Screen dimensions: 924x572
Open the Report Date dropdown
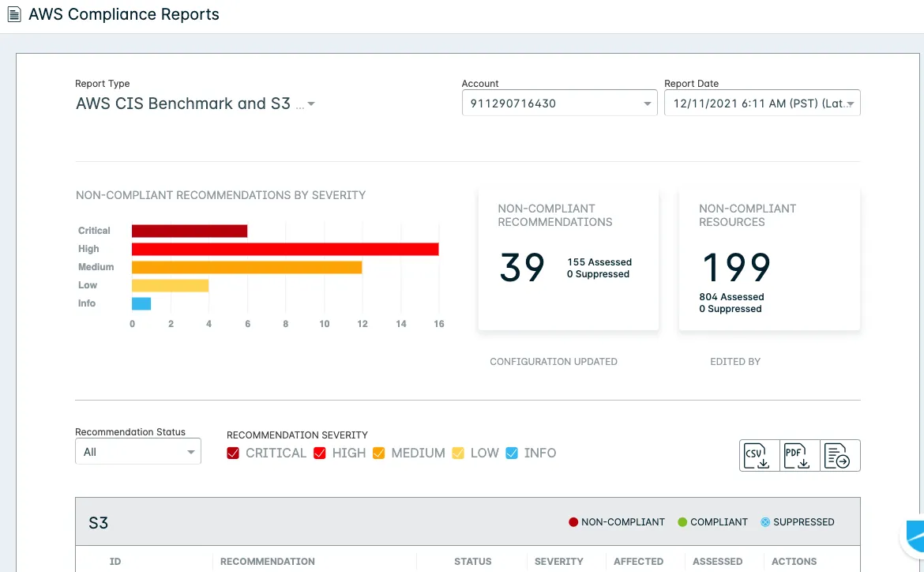click(762, 103)
